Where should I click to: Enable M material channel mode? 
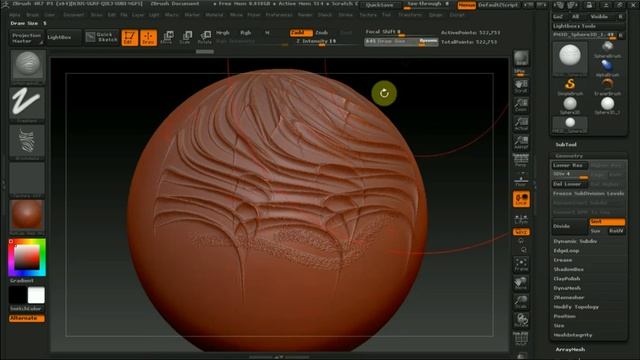tap(267, 33)
